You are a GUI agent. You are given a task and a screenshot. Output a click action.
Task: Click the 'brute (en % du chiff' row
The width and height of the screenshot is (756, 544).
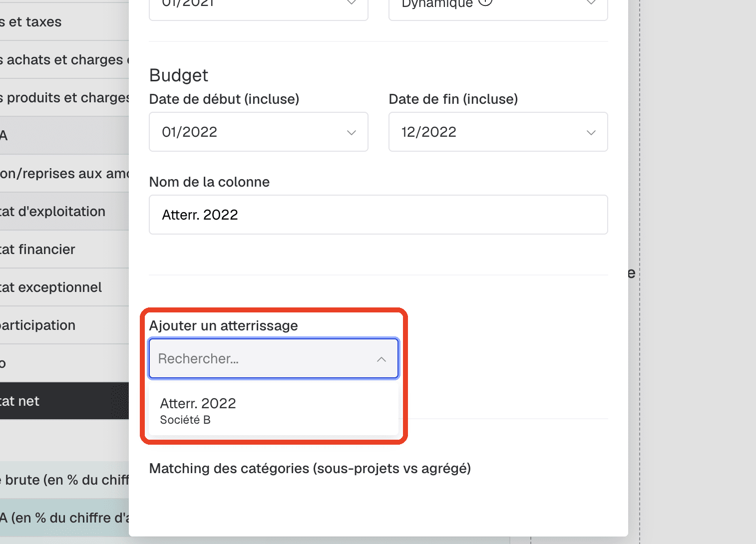click(64, 480)
